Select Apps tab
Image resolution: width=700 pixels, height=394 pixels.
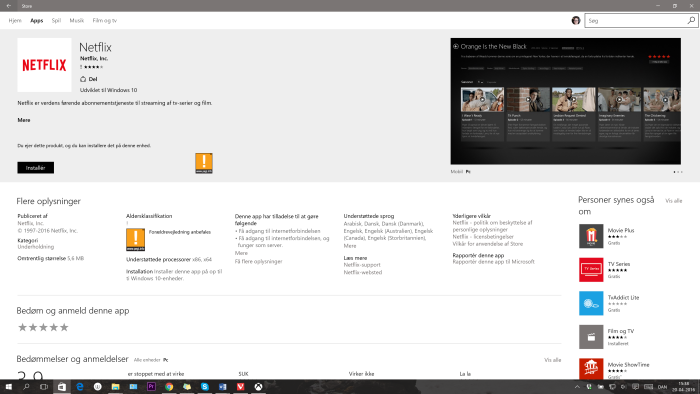pyautogui.click(x=37, y=21)
